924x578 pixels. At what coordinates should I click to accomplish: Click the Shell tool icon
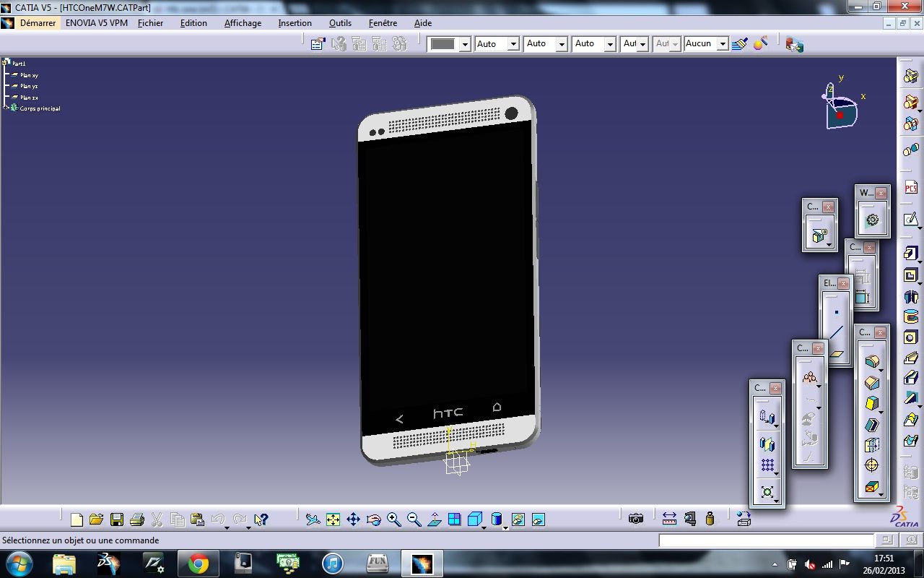tap(871, 425)
